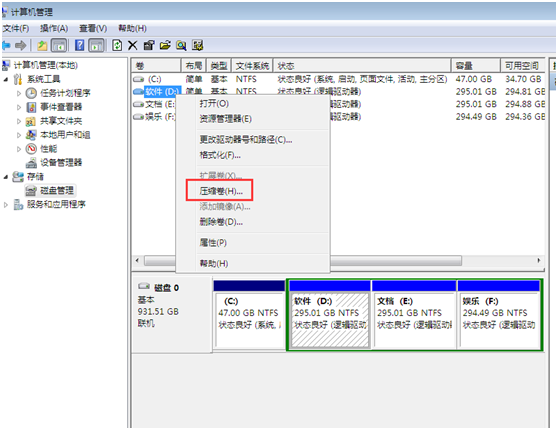The image size is (558, 430).
Task: Click the magnifier explore toolbar icon
Action: pyautogui.click(x=181, y=45)
